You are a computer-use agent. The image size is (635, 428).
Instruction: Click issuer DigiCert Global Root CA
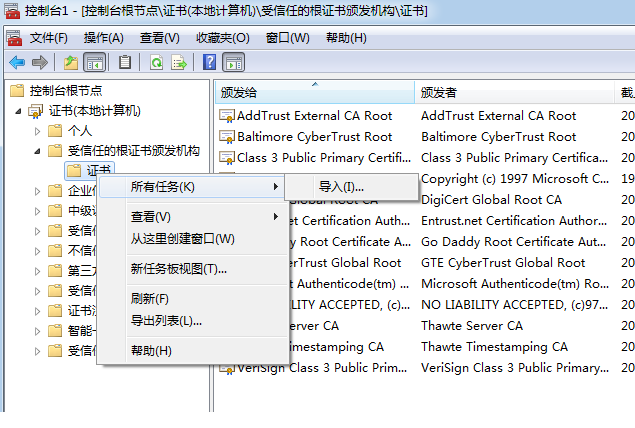tap(491, 200)
